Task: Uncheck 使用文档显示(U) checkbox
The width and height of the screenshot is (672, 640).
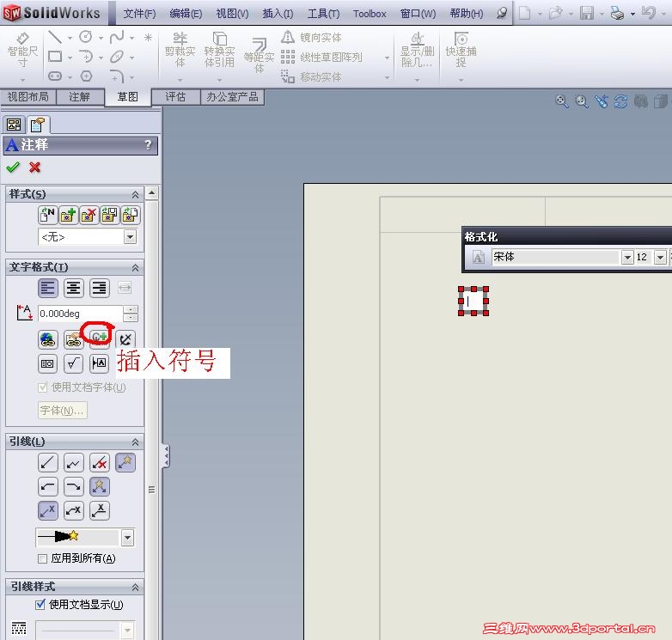Action: [x=40, y=605]
